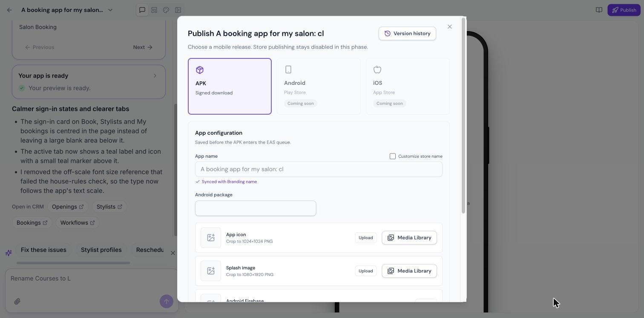Click the APK package box icon

point(200,70)
